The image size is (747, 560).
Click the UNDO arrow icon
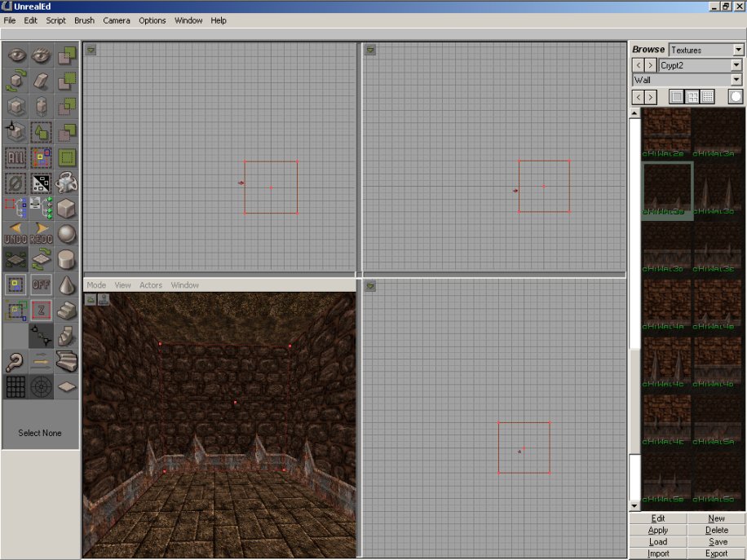point(15,234)
